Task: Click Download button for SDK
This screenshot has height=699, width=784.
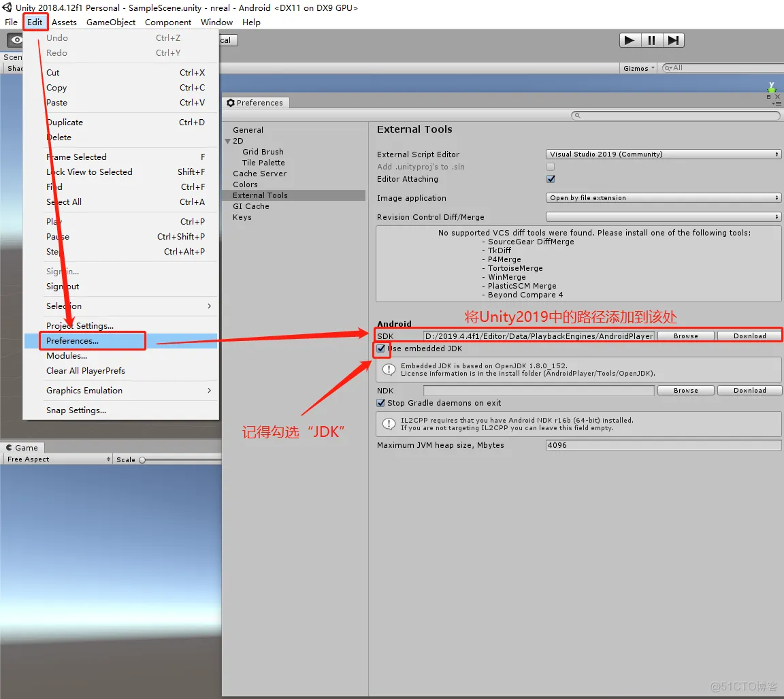Action: [x=749, y=336]
